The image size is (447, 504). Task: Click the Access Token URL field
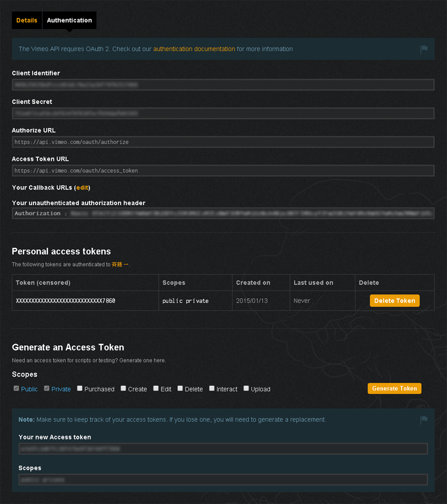point(223,170)
